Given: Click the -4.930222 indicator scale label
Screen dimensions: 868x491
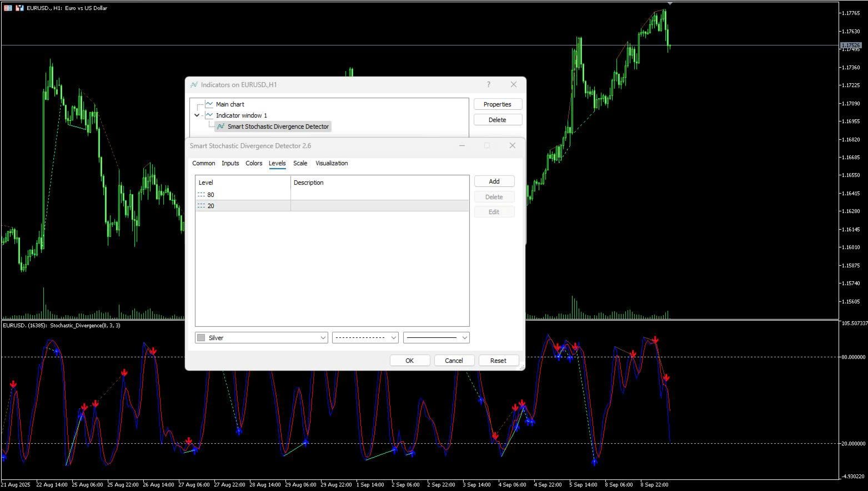Looking at the screenshot, I should 852,477.
